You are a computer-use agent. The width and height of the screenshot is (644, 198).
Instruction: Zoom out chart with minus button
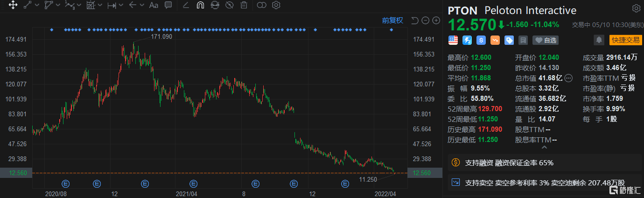pos(425,20)
